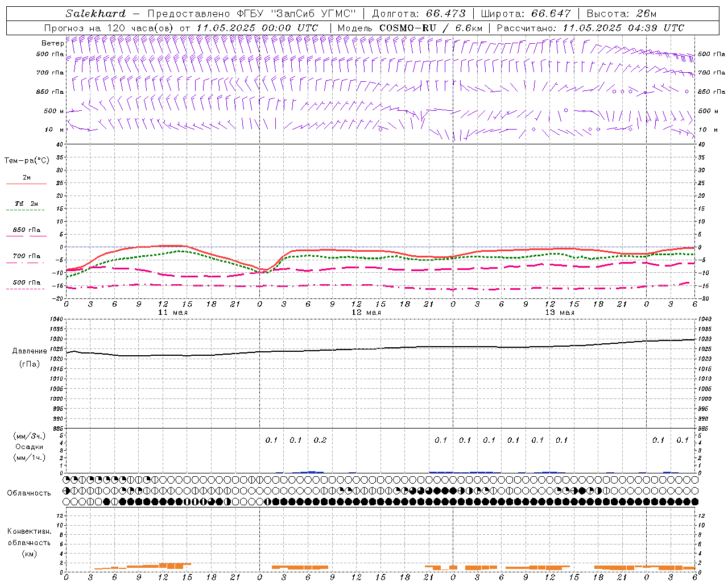
Task: Click the "(мм/3ч.)" precipitation unit label
Action: click(x=30, y=436)
